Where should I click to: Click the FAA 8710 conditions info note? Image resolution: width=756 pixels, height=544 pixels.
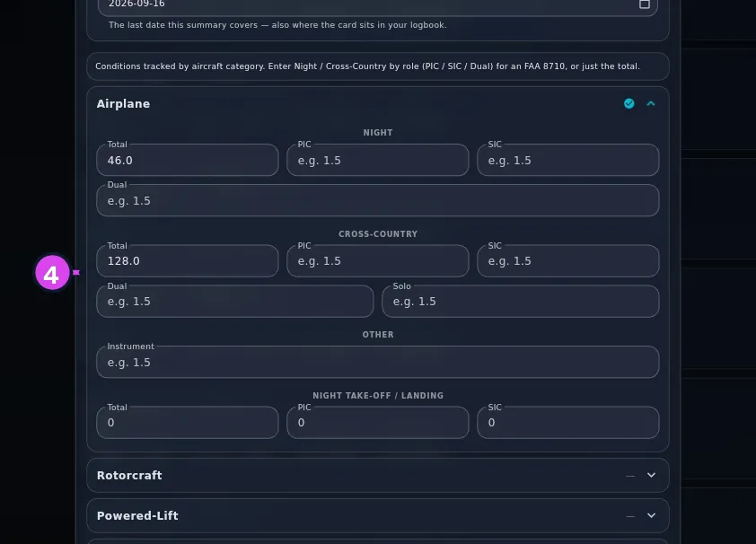pos(377,66)
